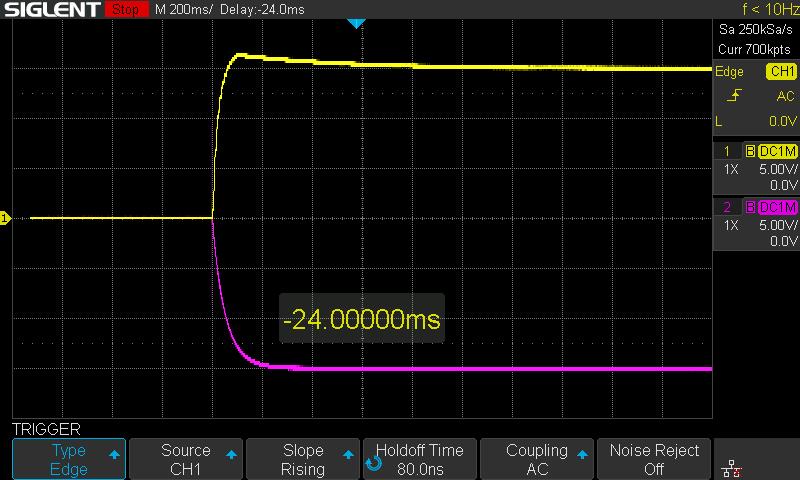Click the Sa 250kSa/s sample rate
Viewport: 800px width, 480px height.
click(756, 29)
